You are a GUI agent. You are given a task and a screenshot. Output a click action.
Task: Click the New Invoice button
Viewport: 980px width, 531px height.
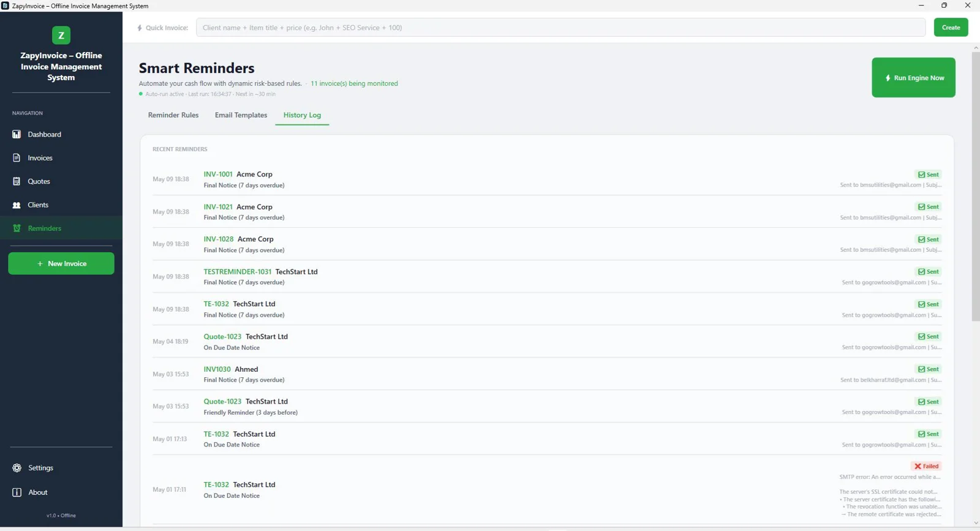61,263
